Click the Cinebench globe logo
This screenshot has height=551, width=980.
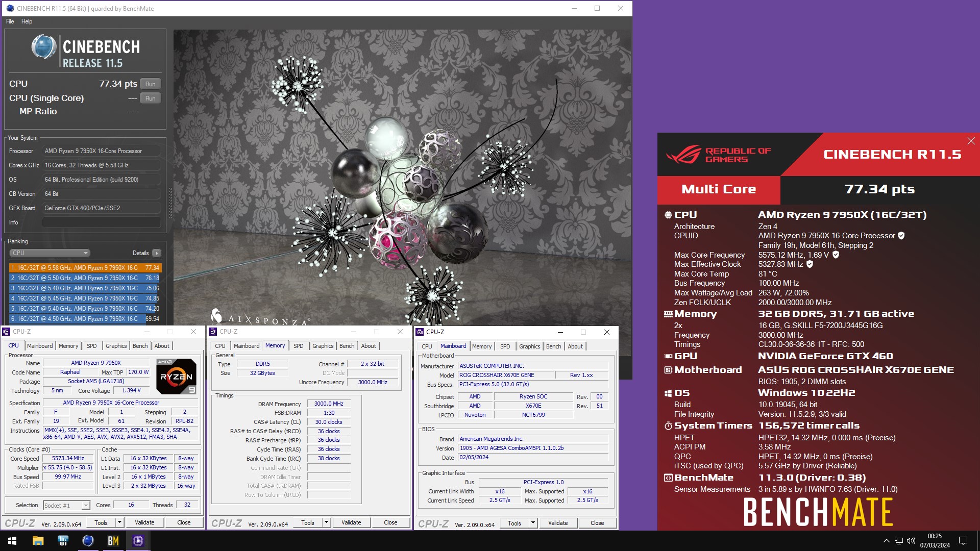[x=44, y=47]
